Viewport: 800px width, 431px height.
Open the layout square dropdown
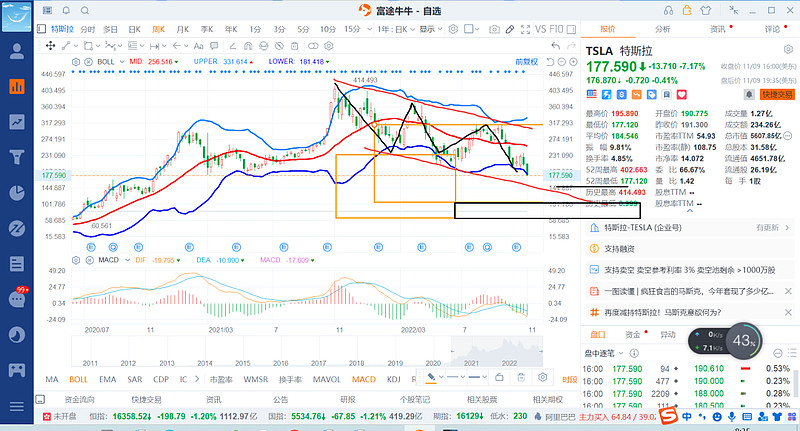click(x=471, y=30)
